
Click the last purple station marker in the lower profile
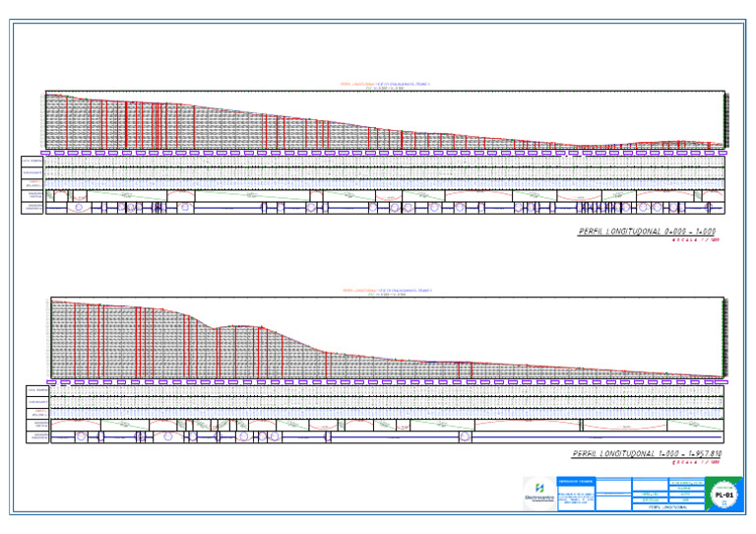(x=722, y=380)
